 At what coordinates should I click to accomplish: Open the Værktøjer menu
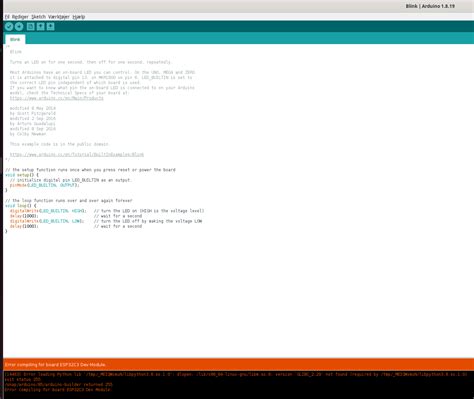click(59, 17)
